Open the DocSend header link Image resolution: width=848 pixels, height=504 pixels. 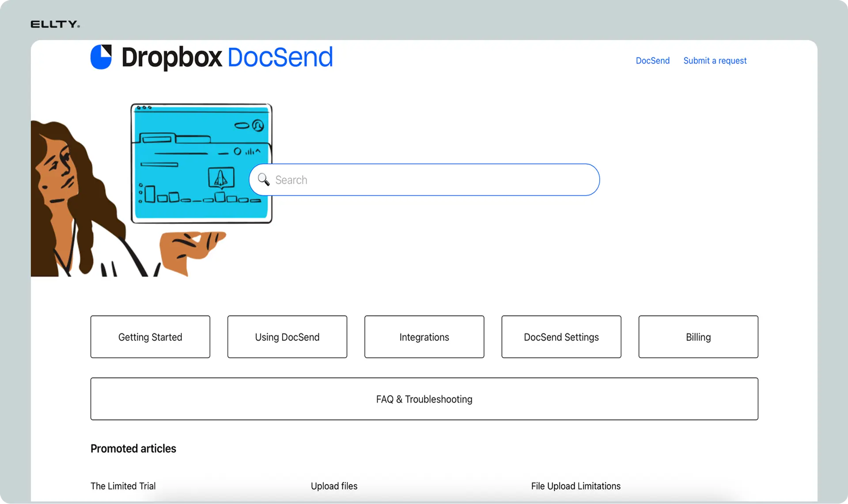[x=652, y=60]
